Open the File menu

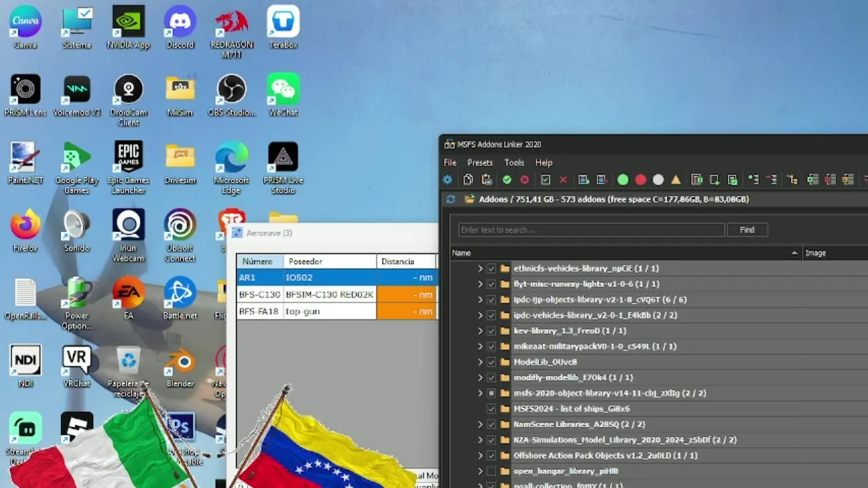pos(450,163)
